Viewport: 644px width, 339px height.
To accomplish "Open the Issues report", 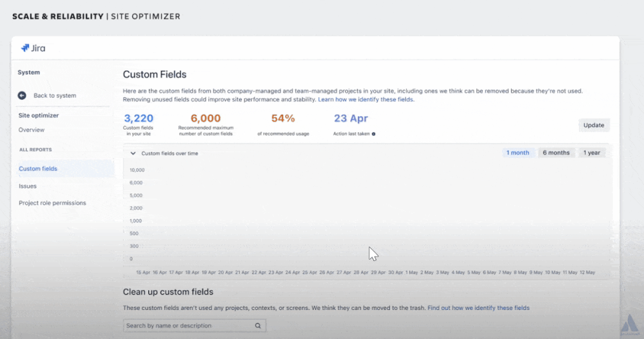I will point(28,186).
